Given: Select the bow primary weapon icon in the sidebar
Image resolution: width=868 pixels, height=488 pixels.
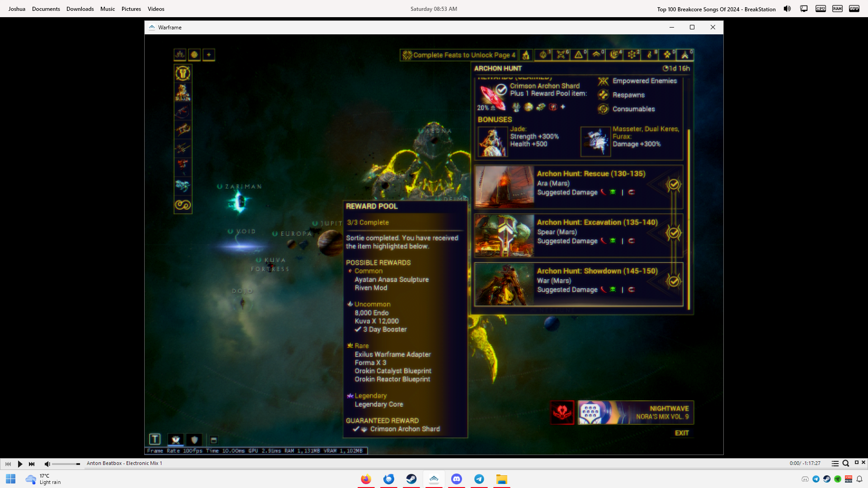Looking at the screenshot, I should (183, 111).
